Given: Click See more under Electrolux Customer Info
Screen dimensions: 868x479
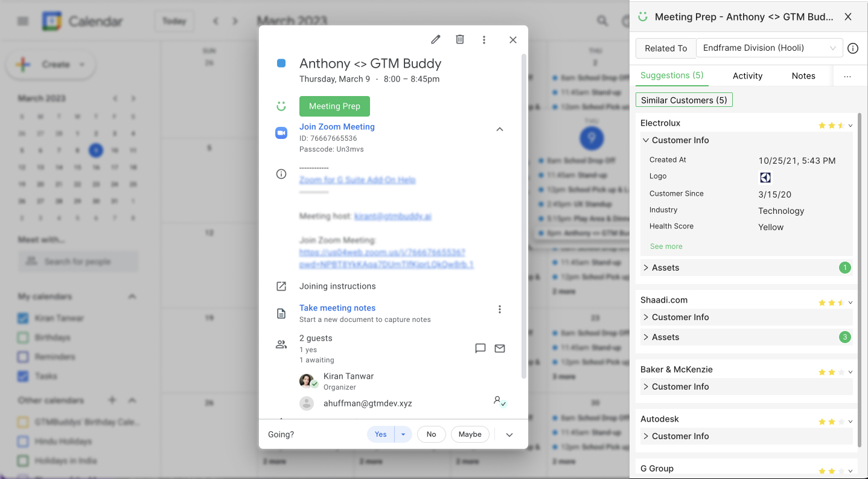Looking at the screenshot, I should (x=666, y=246).
